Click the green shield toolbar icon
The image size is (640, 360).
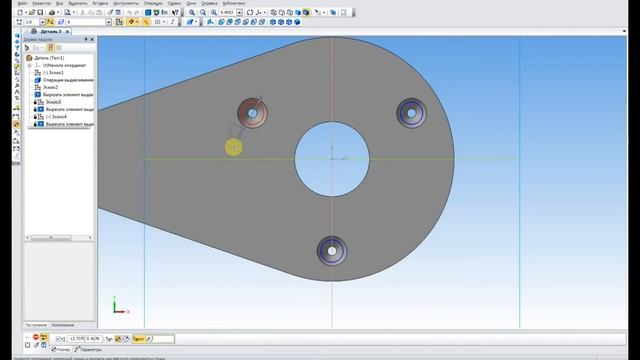click(x=156, y=13)
